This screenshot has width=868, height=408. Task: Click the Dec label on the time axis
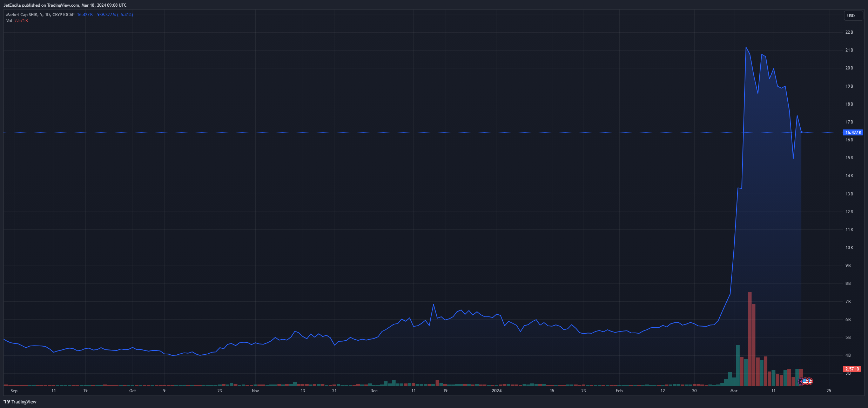click(x=374, y=391)
